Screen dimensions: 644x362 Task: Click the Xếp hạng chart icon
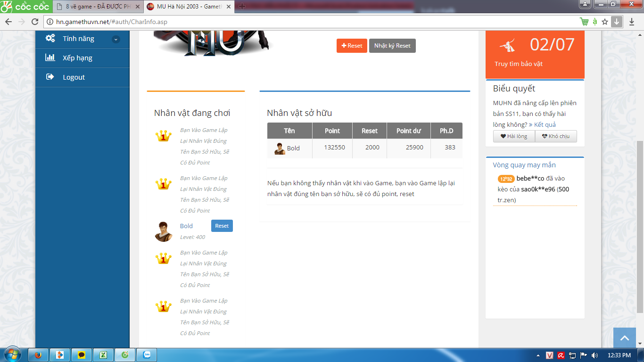[50, 58]
